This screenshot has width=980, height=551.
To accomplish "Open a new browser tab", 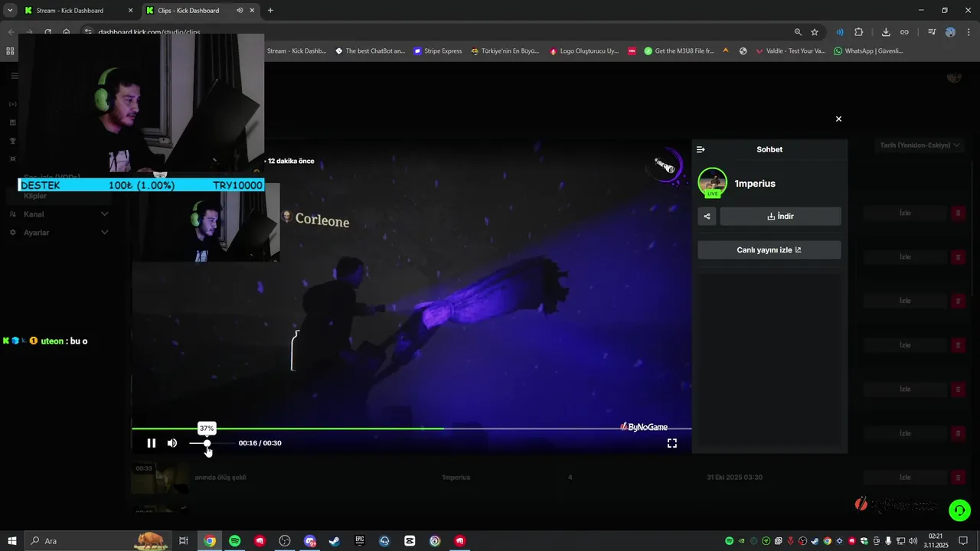I will click(270, 11).
